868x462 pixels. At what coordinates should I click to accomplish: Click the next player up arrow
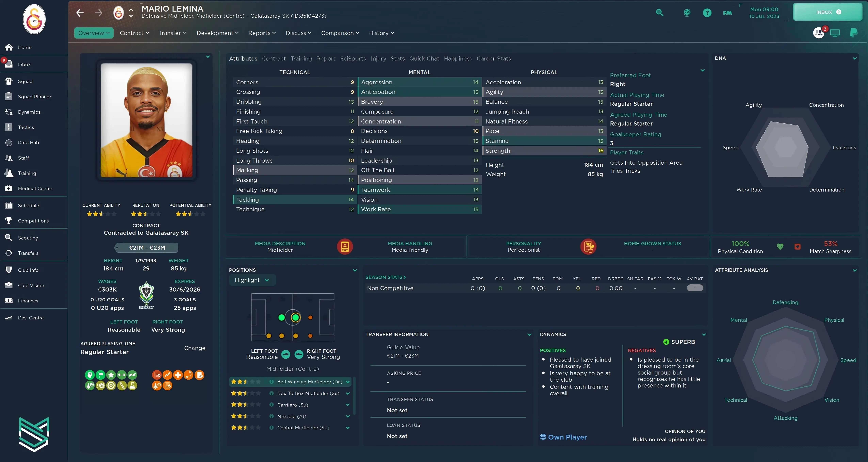point(131,9)
